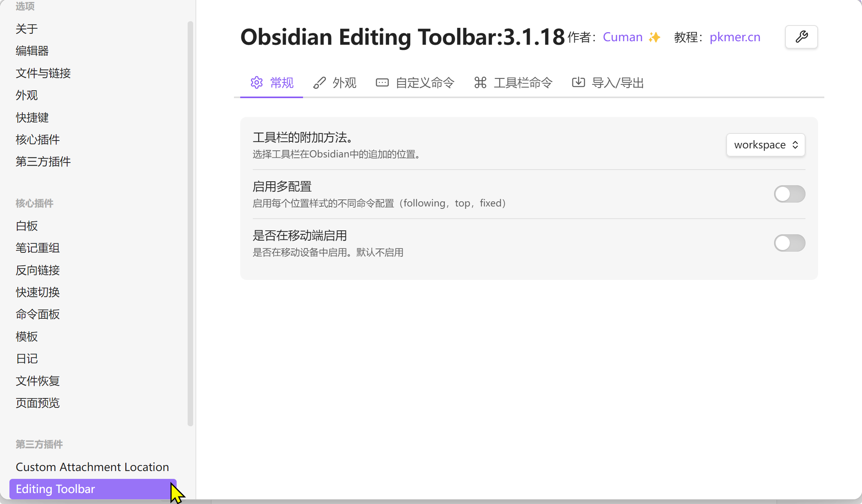
Task: Open the Cuman author link
Action: pos(623,37)
